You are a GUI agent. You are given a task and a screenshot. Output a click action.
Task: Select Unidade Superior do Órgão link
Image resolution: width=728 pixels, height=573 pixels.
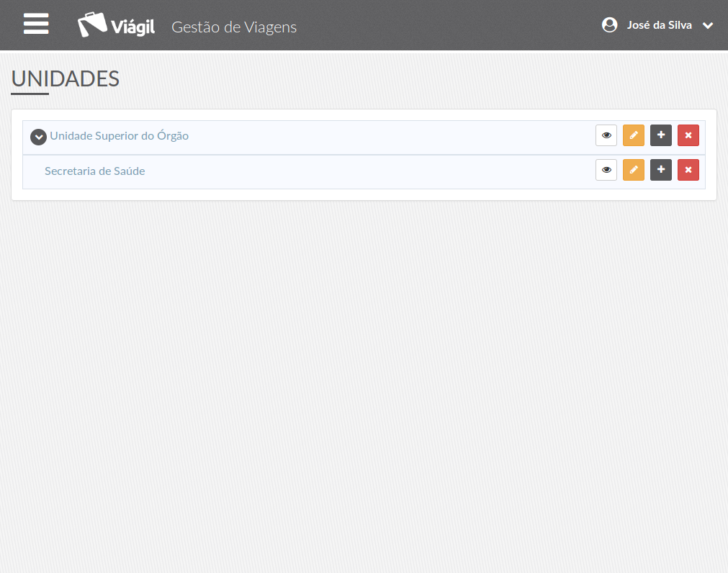(x=120, y=136)
